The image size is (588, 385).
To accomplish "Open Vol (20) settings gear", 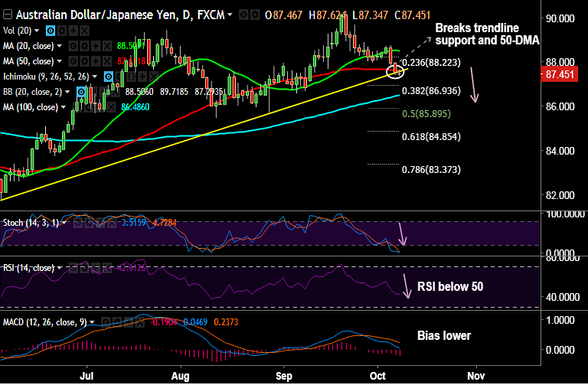I will pyautogui.click(x=62, y=31).
